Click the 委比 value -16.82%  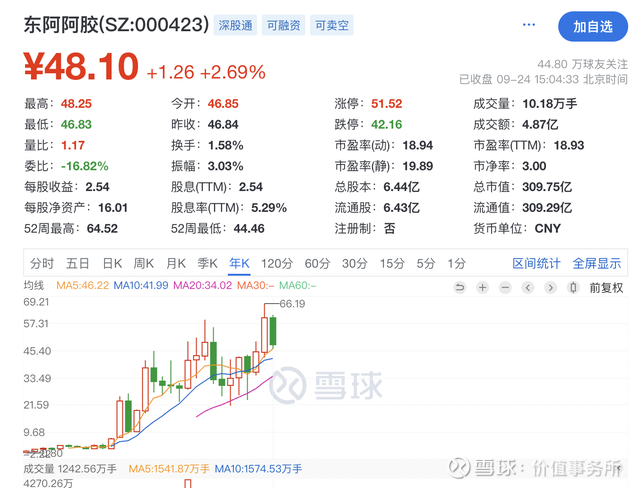click(84, 166)
